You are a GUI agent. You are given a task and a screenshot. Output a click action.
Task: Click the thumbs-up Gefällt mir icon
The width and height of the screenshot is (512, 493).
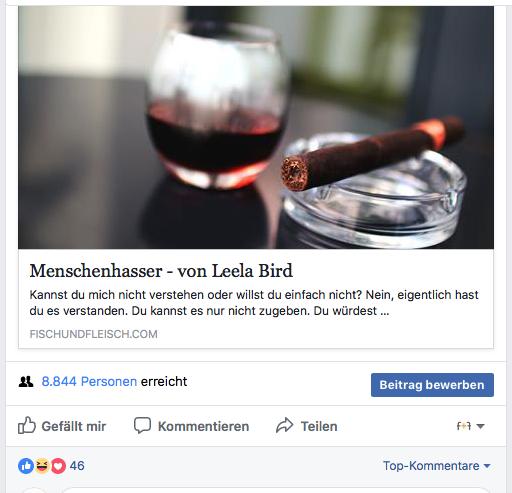[x=27, y=425]
